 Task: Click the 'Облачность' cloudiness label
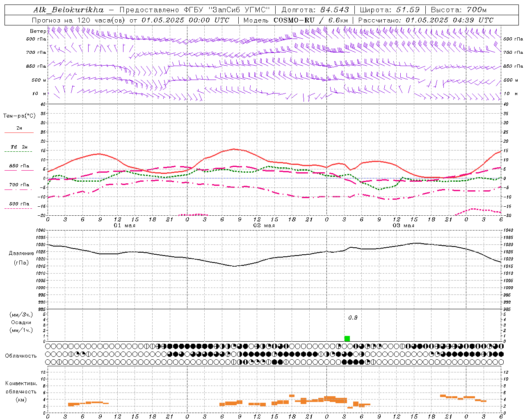point(21,356)
